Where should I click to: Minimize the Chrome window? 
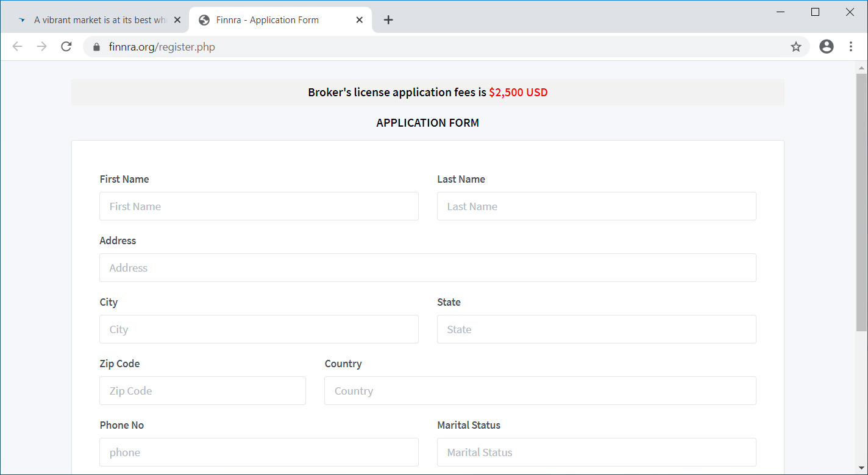780,12
